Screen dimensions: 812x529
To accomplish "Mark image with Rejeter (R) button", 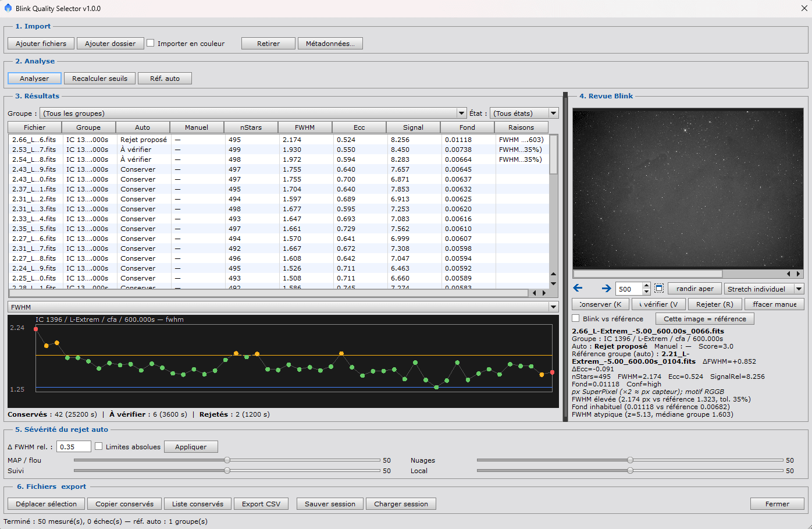I will 714,304.
